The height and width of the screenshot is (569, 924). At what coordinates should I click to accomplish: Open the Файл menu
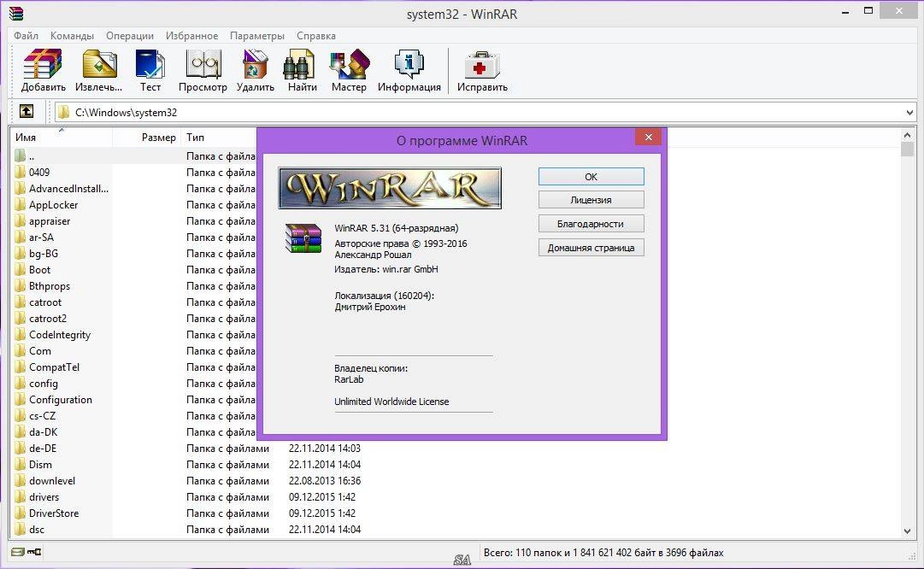(x=26, y=35)
